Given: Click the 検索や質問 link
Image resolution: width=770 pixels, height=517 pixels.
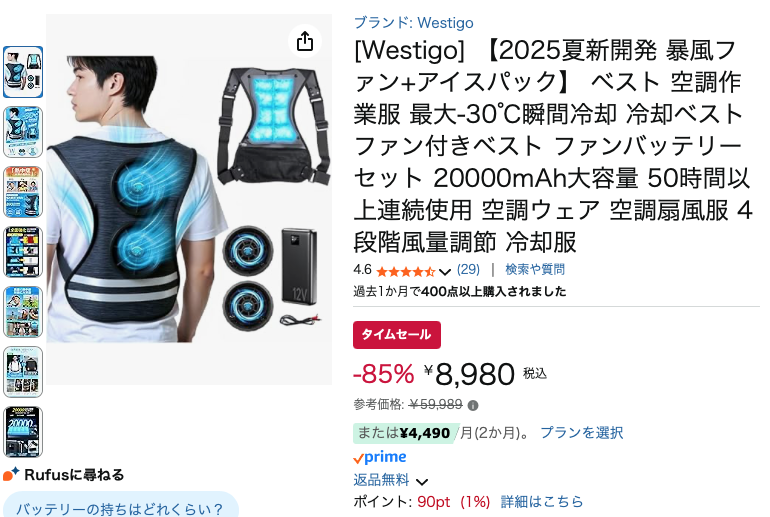Looking at the screenshot, I should (535, 270).
